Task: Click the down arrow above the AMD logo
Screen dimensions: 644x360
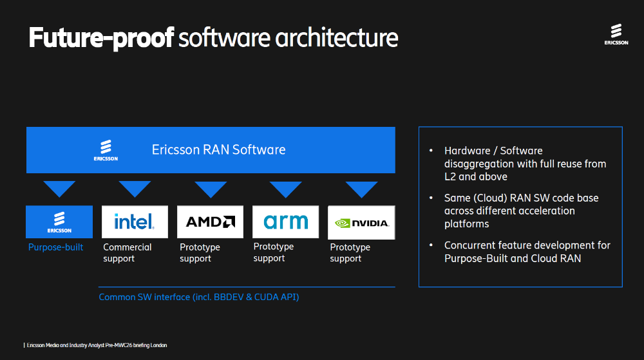Action: (211, 189)
